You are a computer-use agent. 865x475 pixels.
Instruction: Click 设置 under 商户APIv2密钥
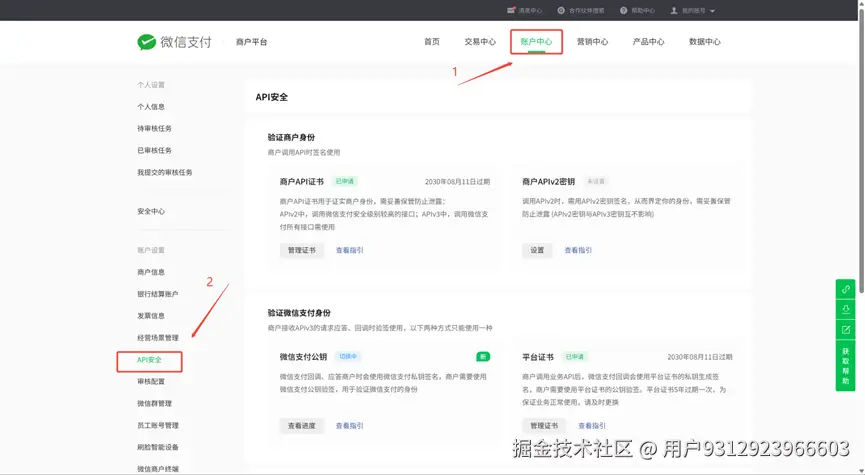(x=537, y=250)
